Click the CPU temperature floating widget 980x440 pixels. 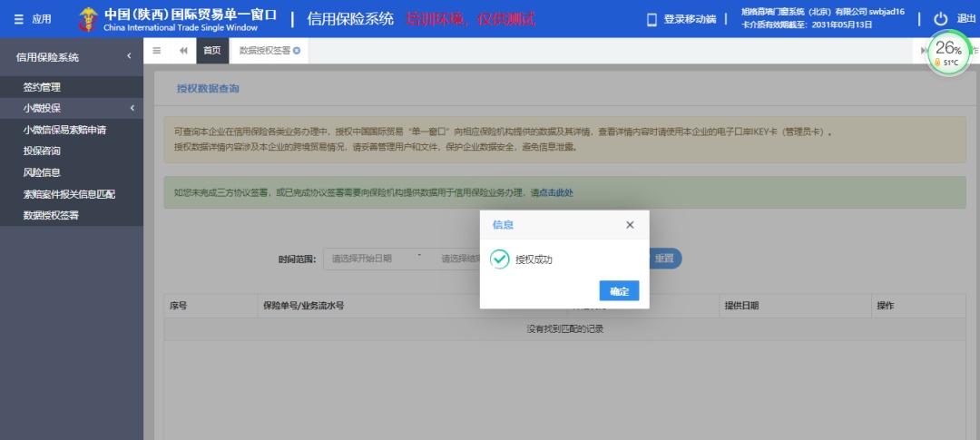(x=948, y=54)
